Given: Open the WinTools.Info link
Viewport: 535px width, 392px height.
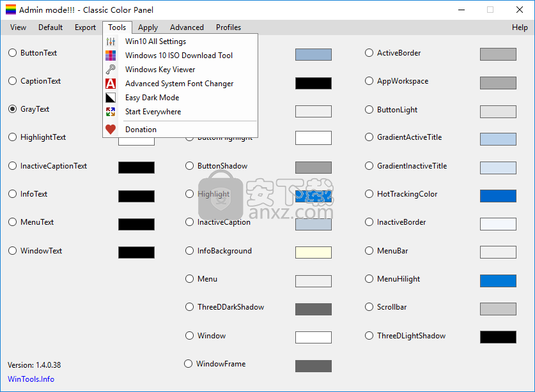Looking at the screenshot, I should 31,379.
